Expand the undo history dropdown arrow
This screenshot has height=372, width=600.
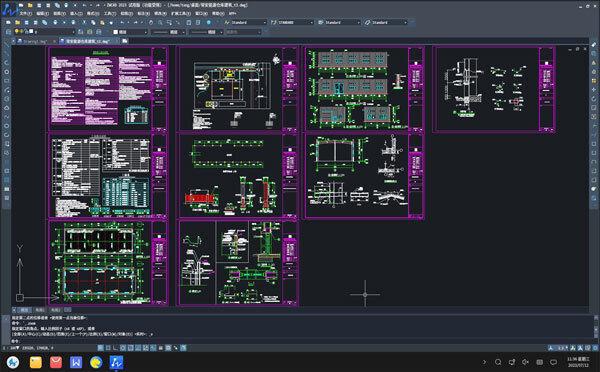(x=128, y=22)
